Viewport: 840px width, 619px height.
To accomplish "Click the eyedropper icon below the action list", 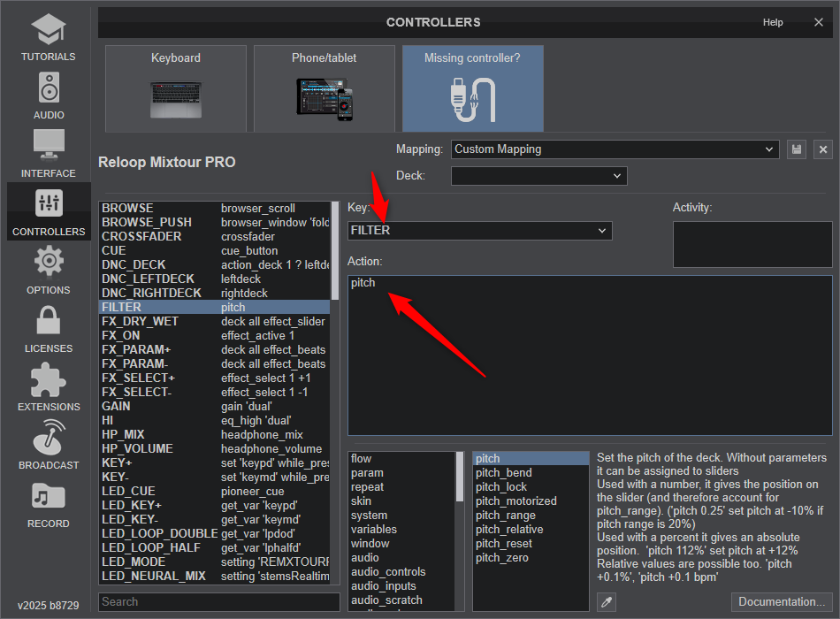I will 607,602.
